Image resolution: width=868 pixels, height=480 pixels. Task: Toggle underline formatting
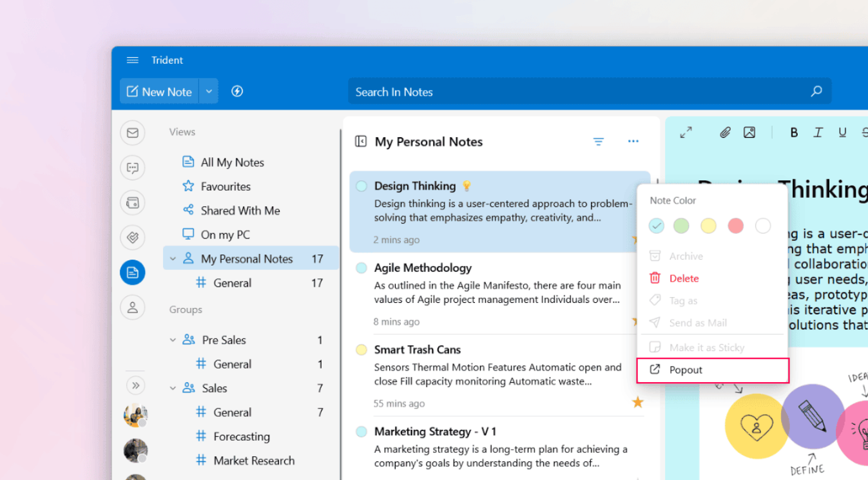click(x=842, y=132)
